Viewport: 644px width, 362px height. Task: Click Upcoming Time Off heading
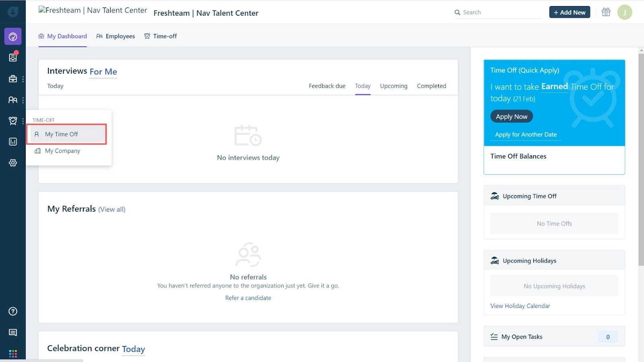[530, 196]
